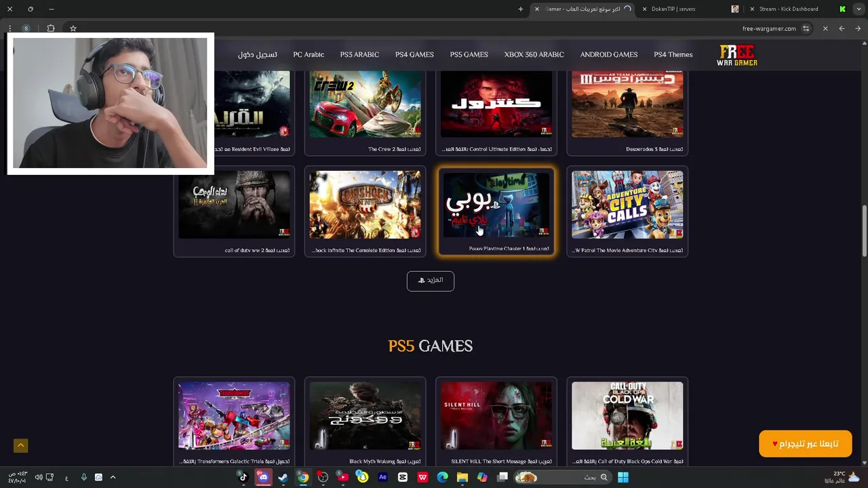
Task: Open the Resident Evil Village thumbnail
Action: (x=251, y=104)
